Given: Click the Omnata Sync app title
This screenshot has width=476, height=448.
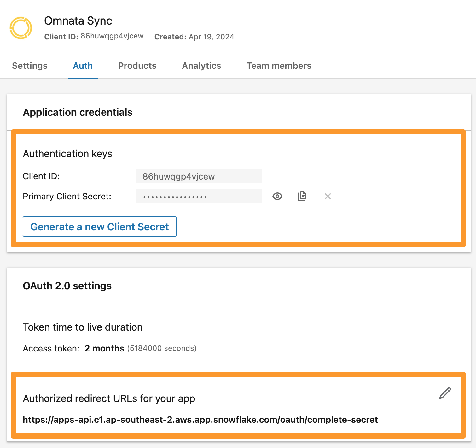Looking at the screenshot, I should (78, 21).
